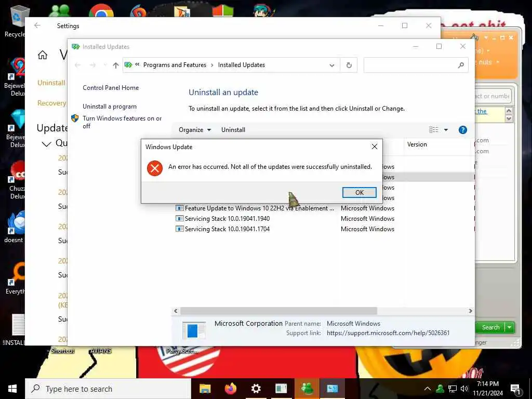Click the Control Panel icon on the taskbar

tap(332, 389)
